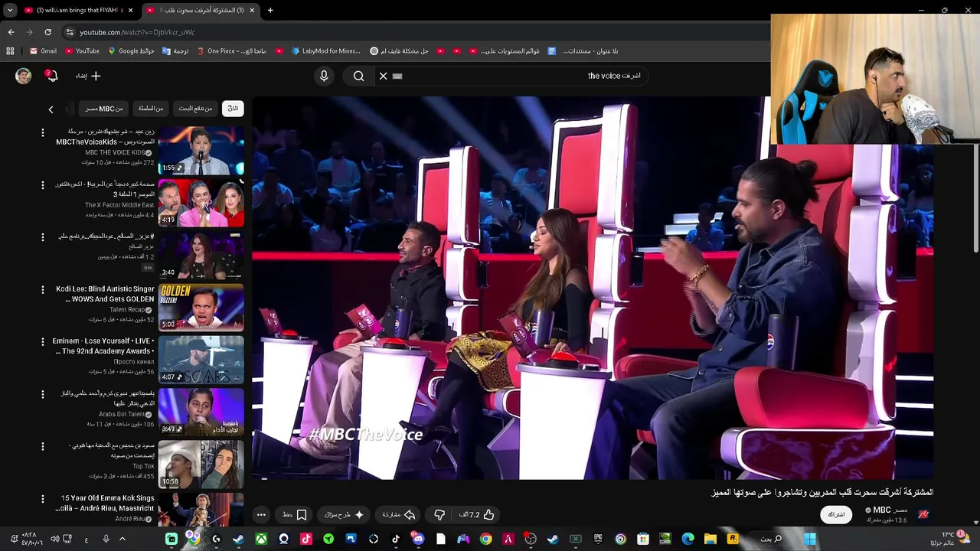Open the Kodi Lee Golden Buzzer thumbnail
Screen dimensions: 980x551
tap(201, 308)
